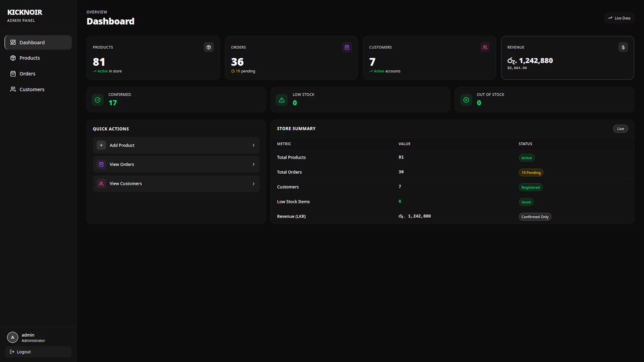Click the trend icon in Live Data

coord(610,18)
